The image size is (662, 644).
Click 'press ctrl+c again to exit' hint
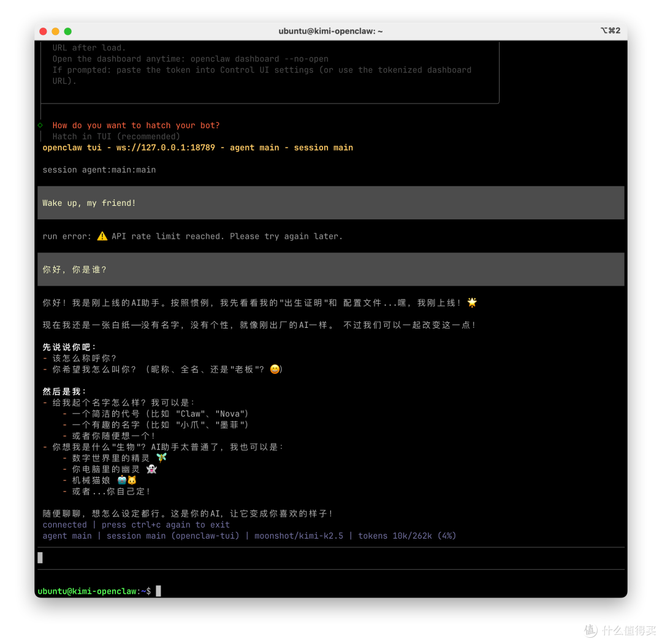point(165,525)
